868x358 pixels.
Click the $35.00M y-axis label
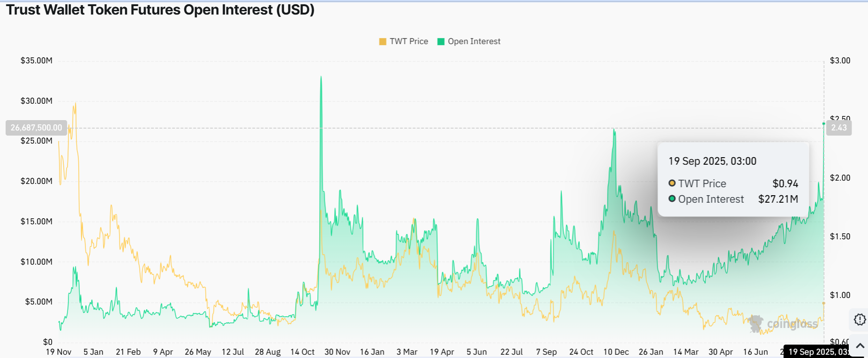[x=37, y=61]
